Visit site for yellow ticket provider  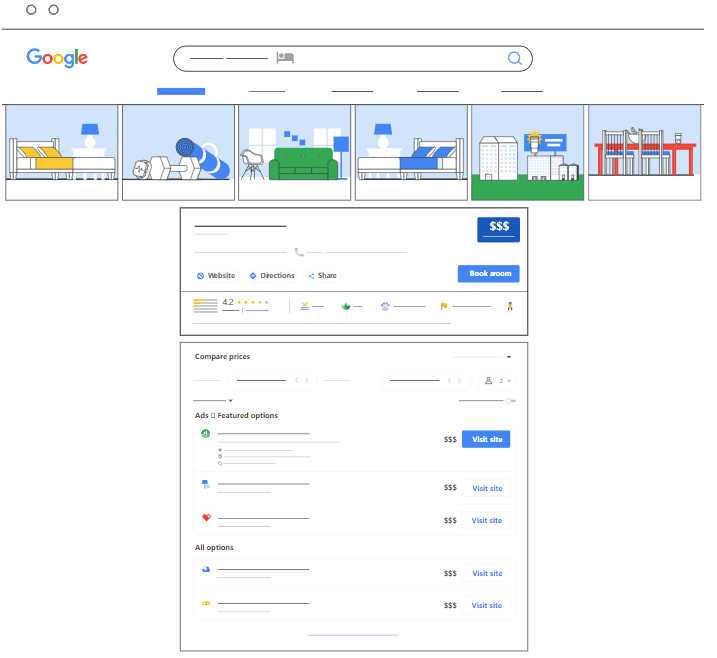tap(487, 605)
